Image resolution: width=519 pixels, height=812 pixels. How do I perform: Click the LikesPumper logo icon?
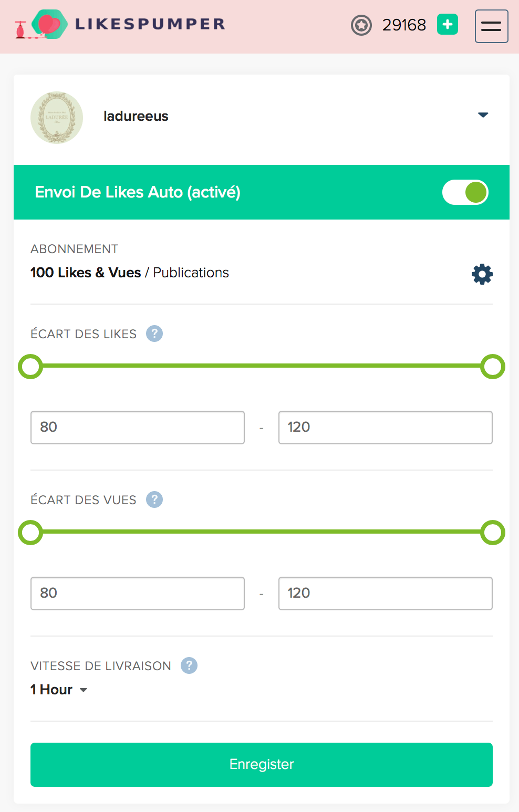(x=41, y=25)
